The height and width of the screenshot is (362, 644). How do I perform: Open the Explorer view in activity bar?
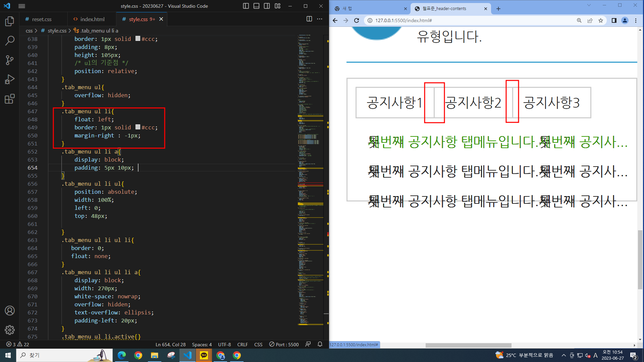point(9,21)
